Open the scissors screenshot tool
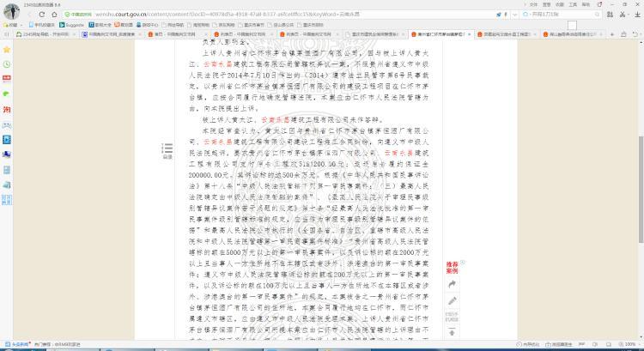The width and height of the screenshot is (644, 351). coord(623,15)
